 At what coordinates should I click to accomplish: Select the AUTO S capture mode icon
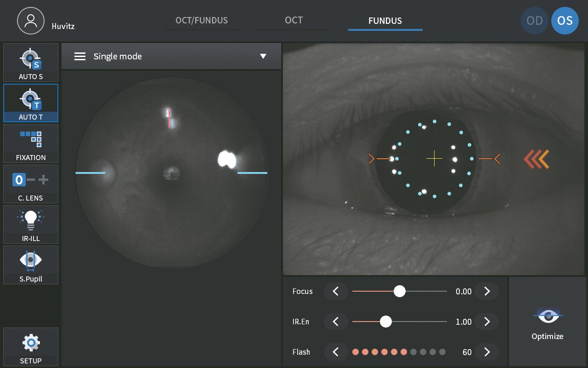click(x=31, y=63)
